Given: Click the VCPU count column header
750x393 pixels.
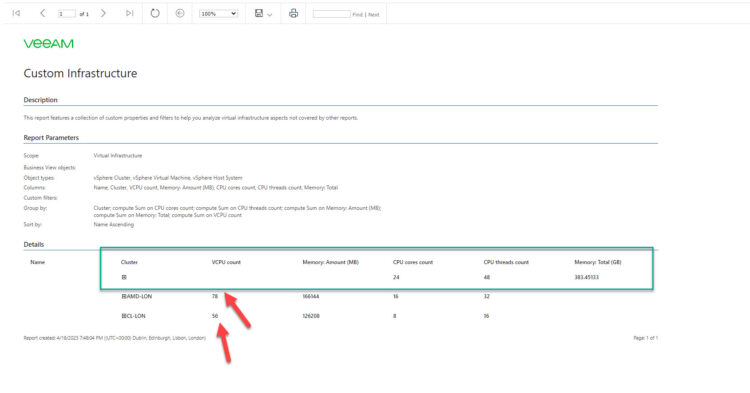Looking at the screenshot, I should coord(226,262).
